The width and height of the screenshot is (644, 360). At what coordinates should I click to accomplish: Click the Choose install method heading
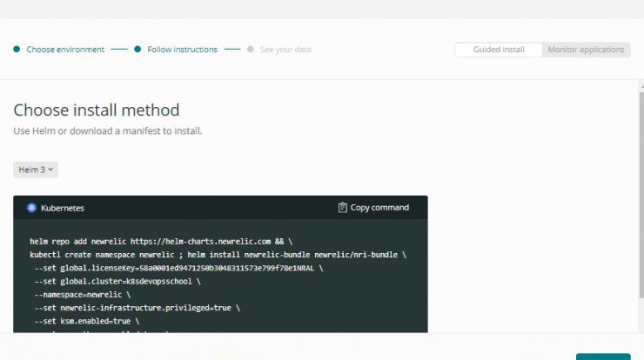click(97, 110)
